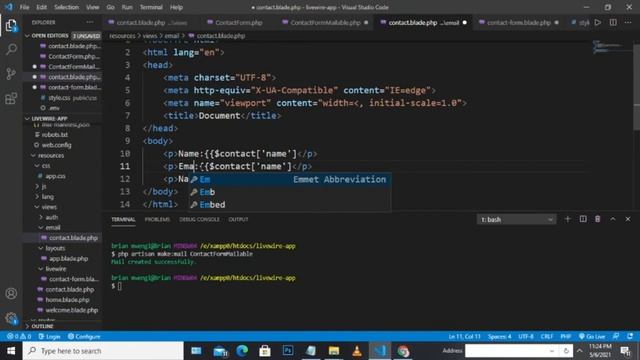Open Microsoft Store from taskbar
Image resolution: width=640 pixels, height=360 pixels.
click(265, 351)
